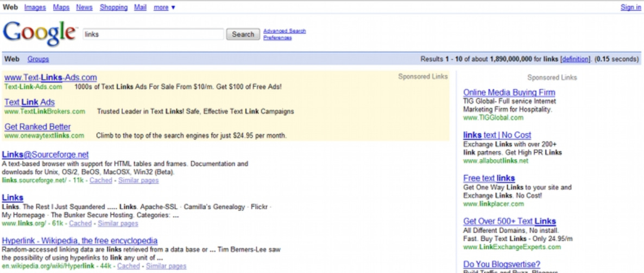Click the Google logo
Screen dimensions: 644x273
pos(40,33)
